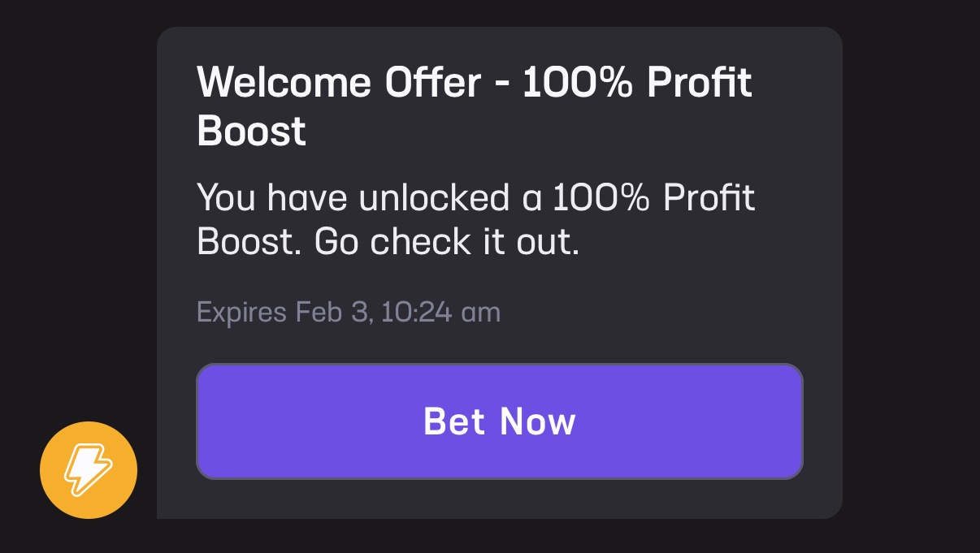Click the white bolt symbol in the badge
This screenshot has width=980, height=553.
89,470
